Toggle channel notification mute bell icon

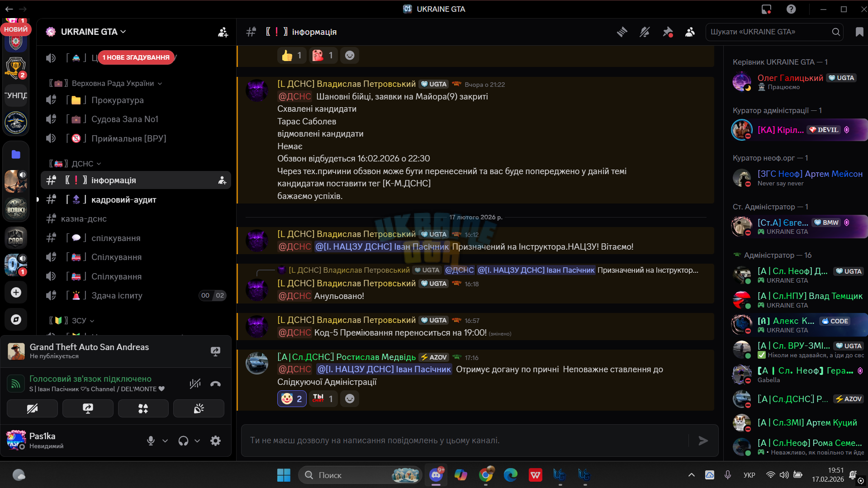click(x=645, y=32)
